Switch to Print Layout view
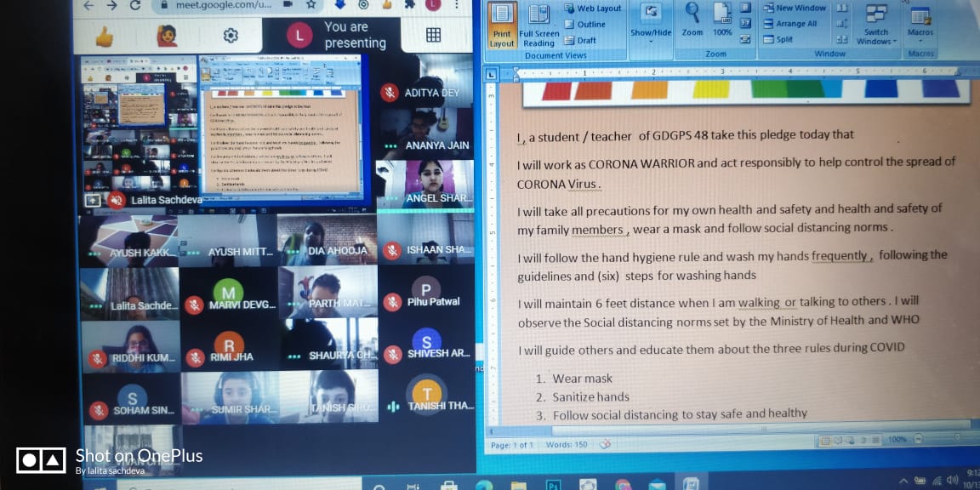Viewport: 980px width, 490px height. click(502, 26)
